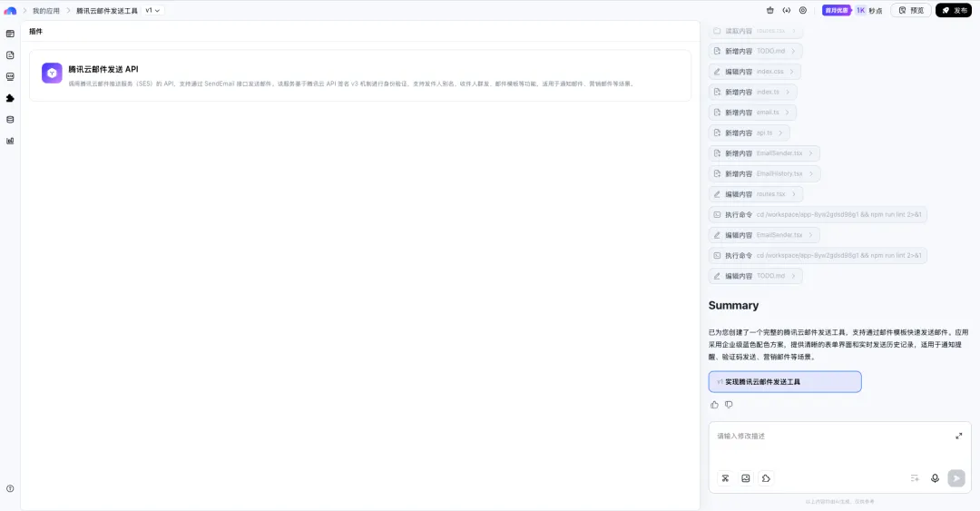Open the database icon in the left sidebar
The width and height of the screenshot is (980, 511).
coord(10,120)
